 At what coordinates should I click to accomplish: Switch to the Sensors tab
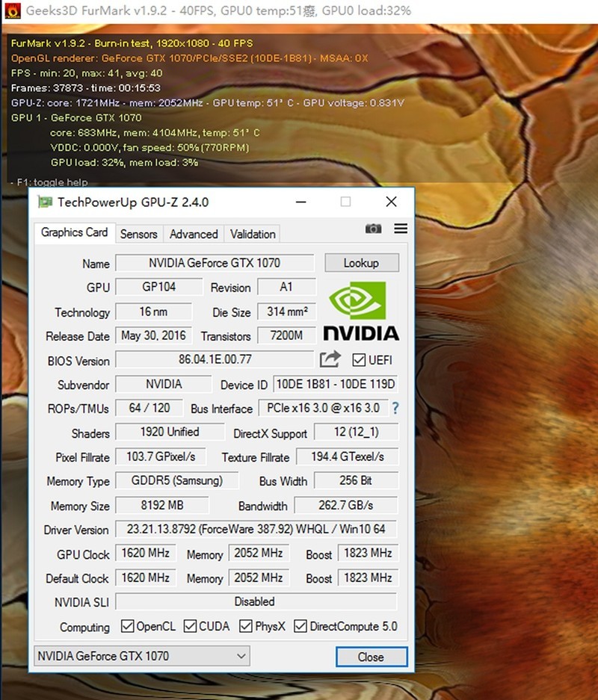tap(139, 234)
